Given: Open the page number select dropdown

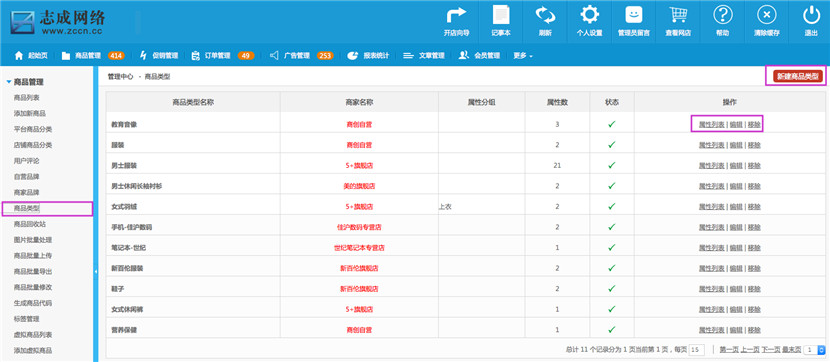Looking at the screenshot, I should click(814, 350).
